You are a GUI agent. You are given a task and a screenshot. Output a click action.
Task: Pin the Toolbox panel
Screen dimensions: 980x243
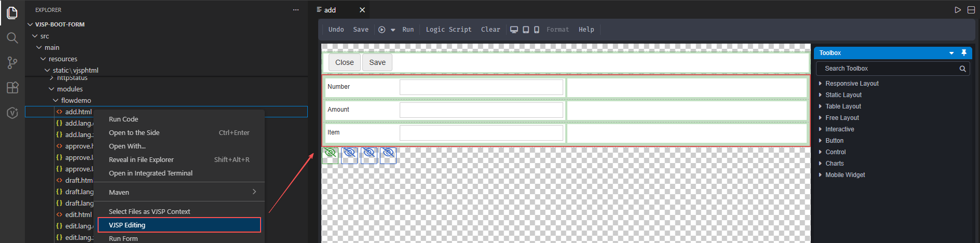click(x=964, y=53)
